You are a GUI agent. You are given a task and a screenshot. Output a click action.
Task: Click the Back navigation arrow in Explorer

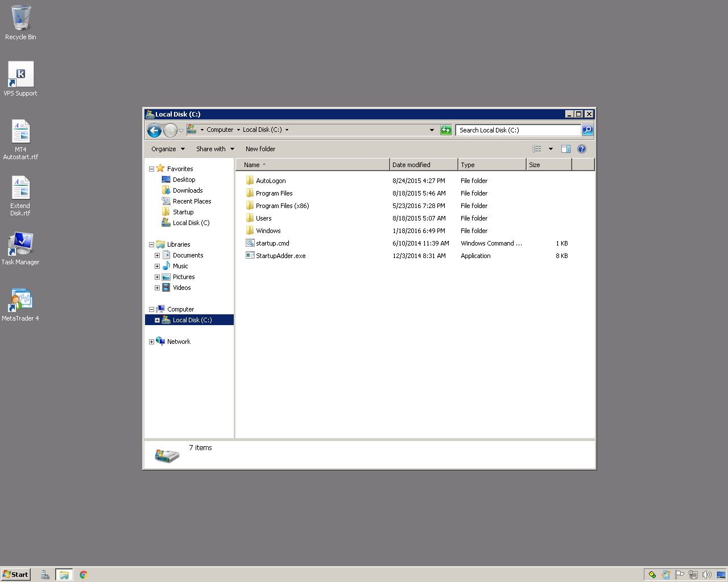(x=154, y=130)
